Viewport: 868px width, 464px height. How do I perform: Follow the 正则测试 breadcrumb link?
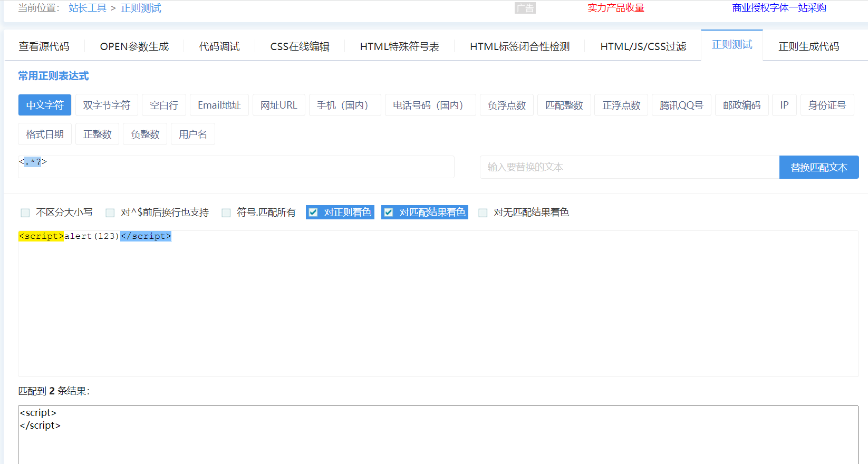coord(141,8)
